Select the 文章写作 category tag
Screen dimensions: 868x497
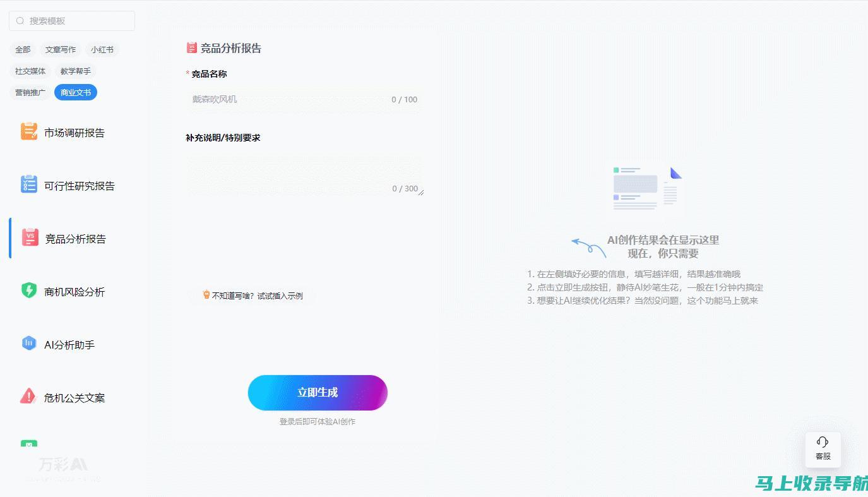point(61,49)
